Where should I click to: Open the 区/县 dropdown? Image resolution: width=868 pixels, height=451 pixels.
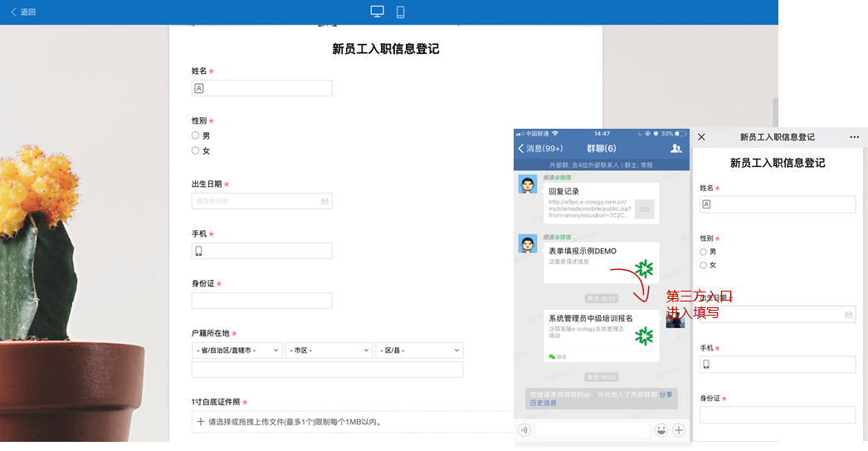point(419,351)
